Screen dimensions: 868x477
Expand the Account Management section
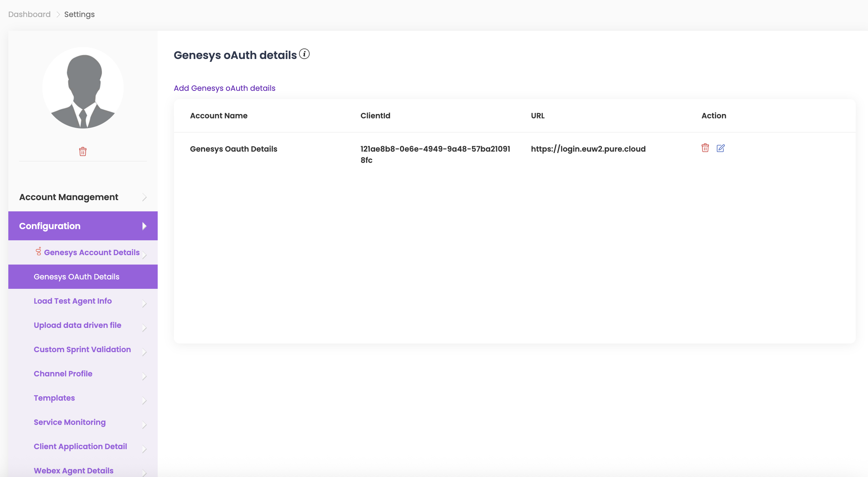144,197
